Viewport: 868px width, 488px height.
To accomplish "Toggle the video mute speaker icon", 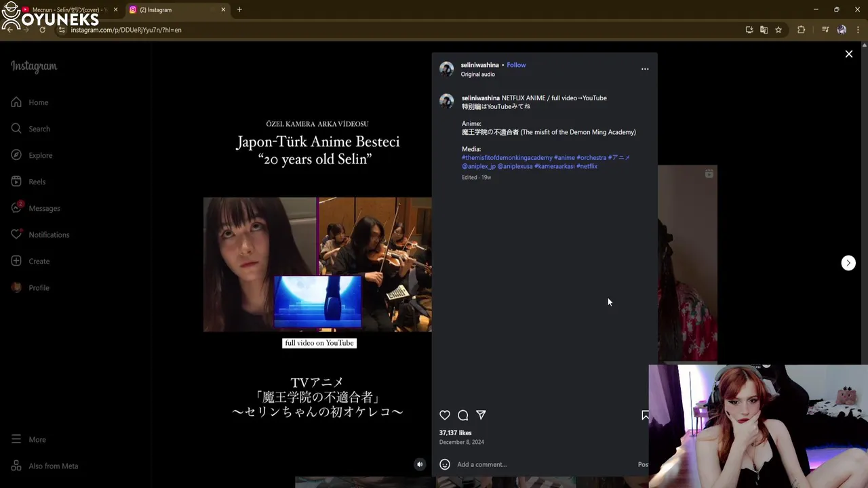I will 420,464.
